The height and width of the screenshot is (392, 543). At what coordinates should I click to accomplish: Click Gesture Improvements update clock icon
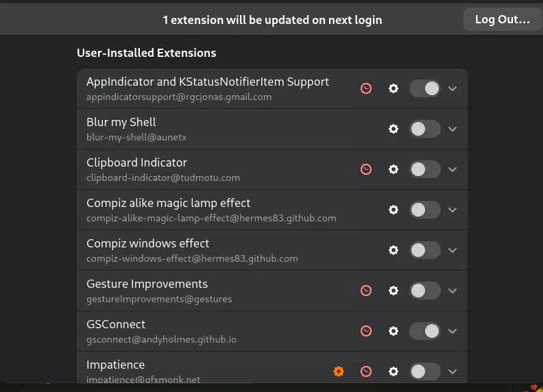pos(366,291)
